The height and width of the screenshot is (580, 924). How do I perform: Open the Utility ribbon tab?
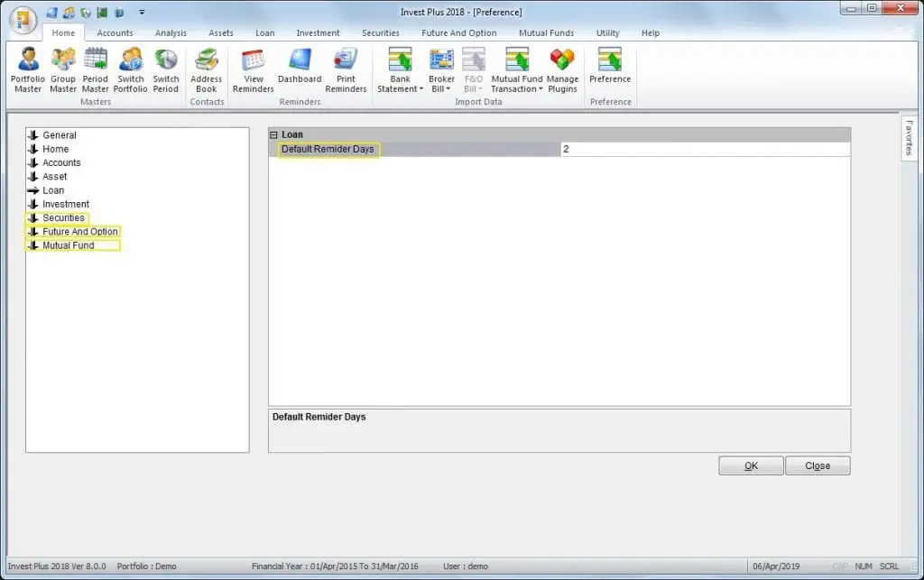click(607, 33)
